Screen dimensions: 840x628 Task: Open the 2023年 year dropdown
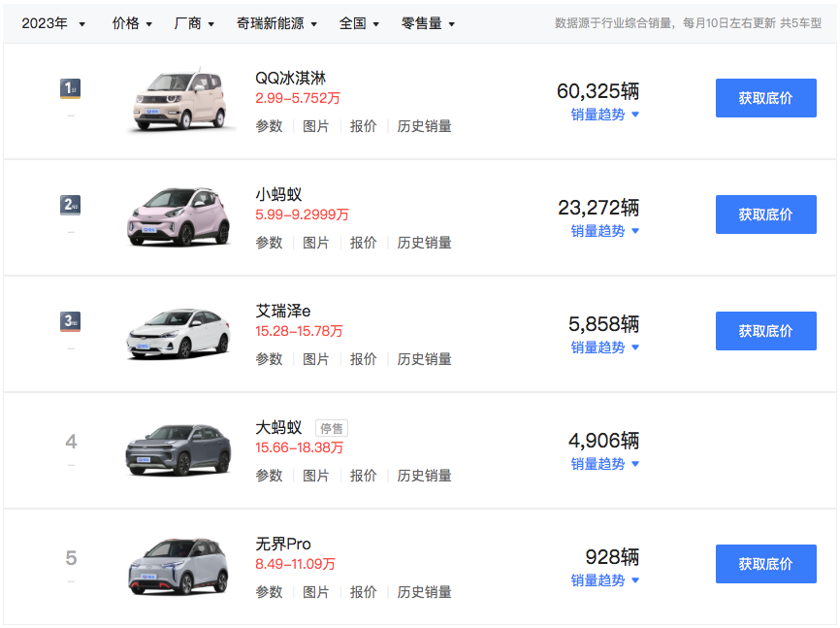[x=53, y=23]
